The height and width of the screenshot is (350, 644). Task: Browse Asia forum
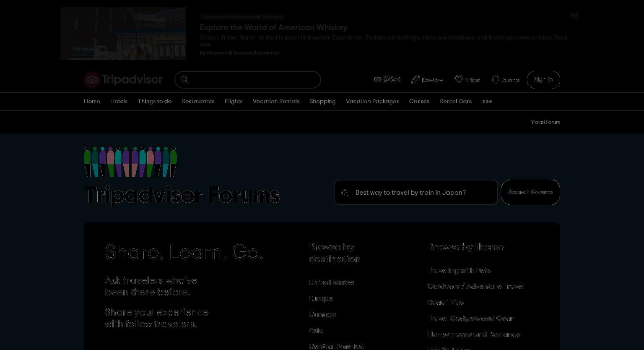point(316,331)
